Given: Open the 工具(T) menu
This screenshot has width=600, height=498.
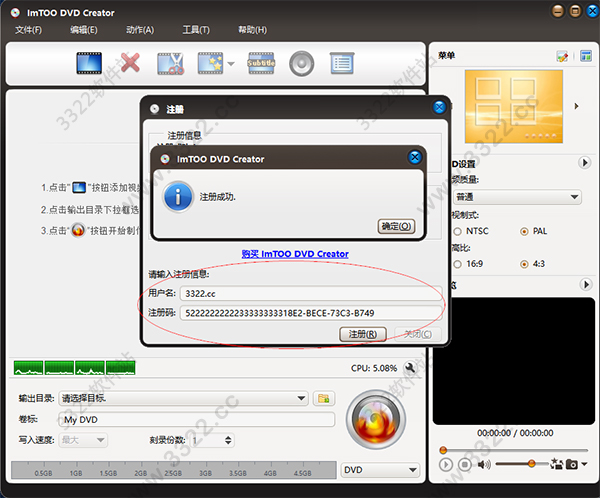Looking at the screenshot, I should (196, 30).
